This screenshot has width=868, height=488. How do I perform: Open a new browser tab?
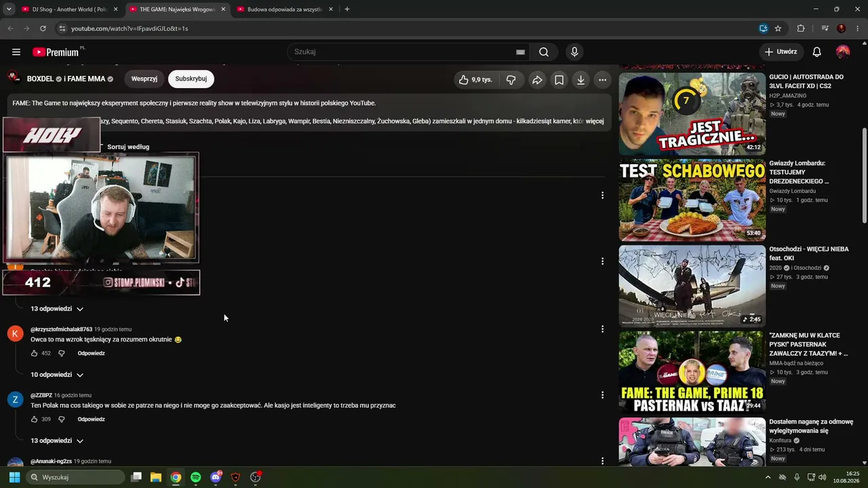[347, 9]
